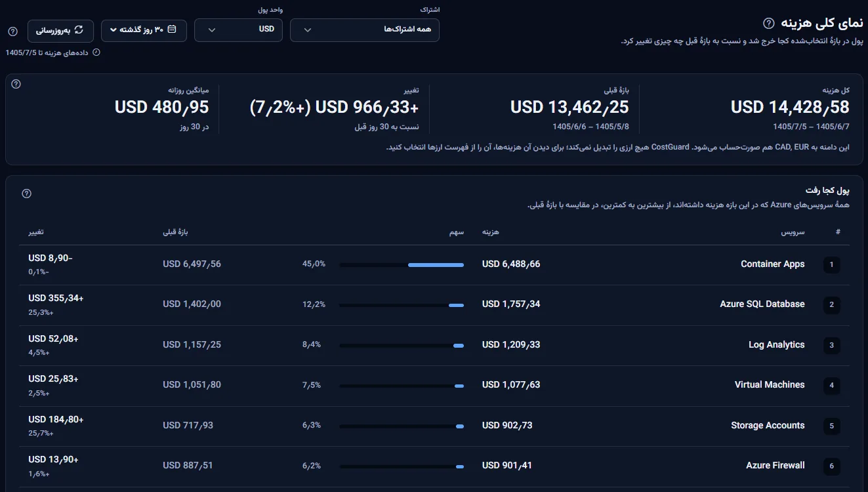Click the 'هزینه' column header
Screen dimensions: 868x492
[491, 232]
